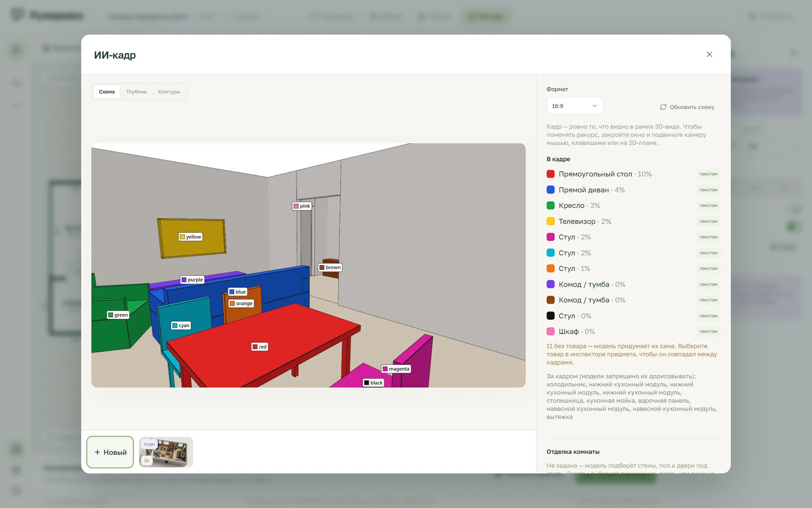Select the Стул · 0% row

633,316
